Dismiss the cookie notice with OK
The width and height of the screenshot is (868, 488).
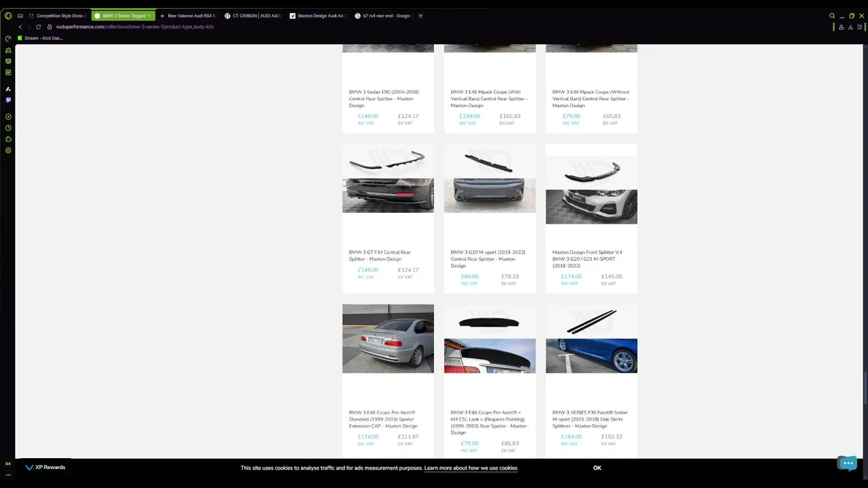pos(597,468)
